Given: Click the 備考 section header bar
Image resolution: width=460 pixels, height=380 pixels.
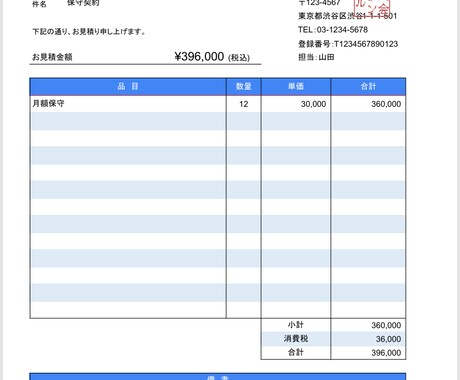Looking at the screenshot, I should (x=218, y=377).
